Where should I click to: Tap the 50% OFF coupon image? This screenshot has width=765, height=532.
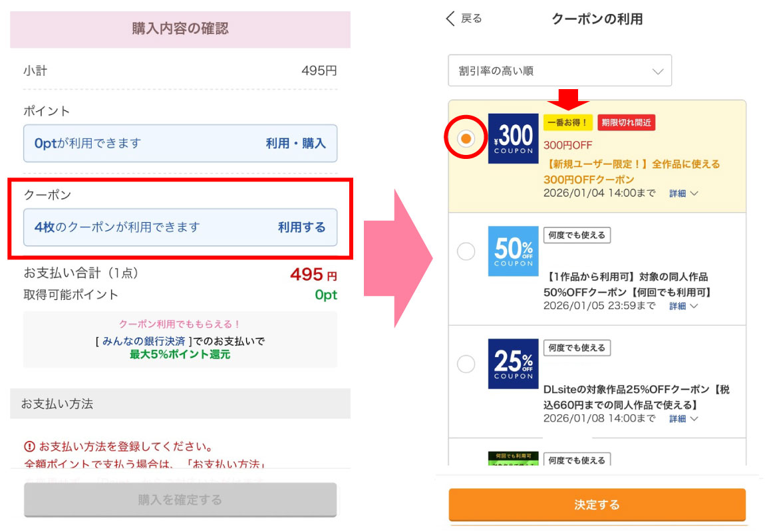pos(513,251)
